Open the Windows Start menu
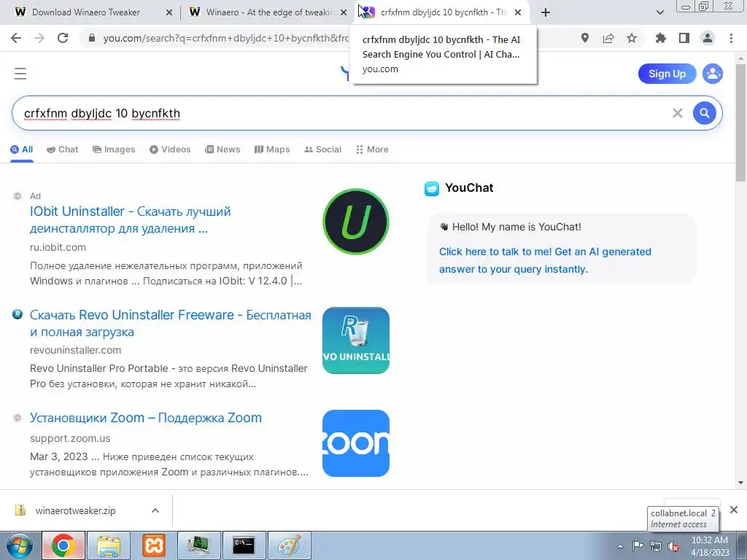This screenshot has width=747, height=560. (x=18, y=545)
